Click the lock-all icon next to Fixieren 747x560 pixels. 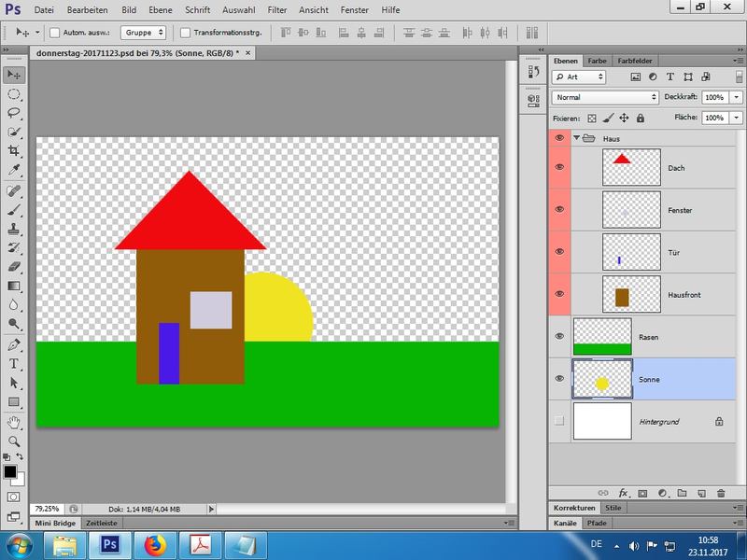(641, 119)
